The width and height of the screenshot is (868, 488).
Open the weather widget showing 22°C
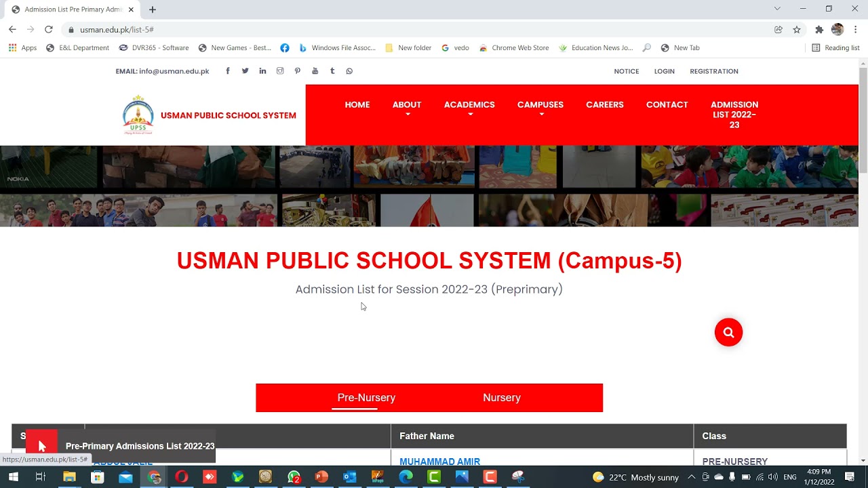pyautogui.click(x=635, y=477)
